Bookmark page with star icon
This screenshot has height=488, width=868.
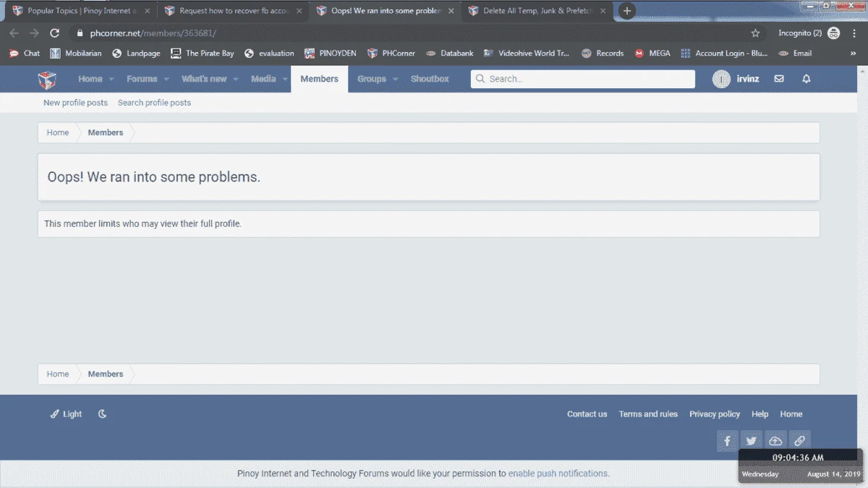point(755,33)
